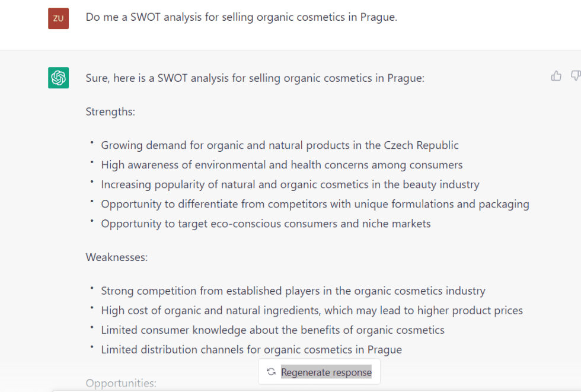581x392 pixels.
Task: Click the red ZU user avatar
Action: click(x=58, y=18)
